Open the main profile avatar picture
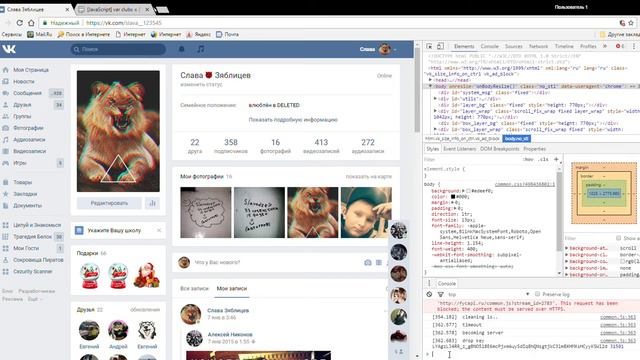The width and height of the screenshot is (640, 360). click(118, 131)
